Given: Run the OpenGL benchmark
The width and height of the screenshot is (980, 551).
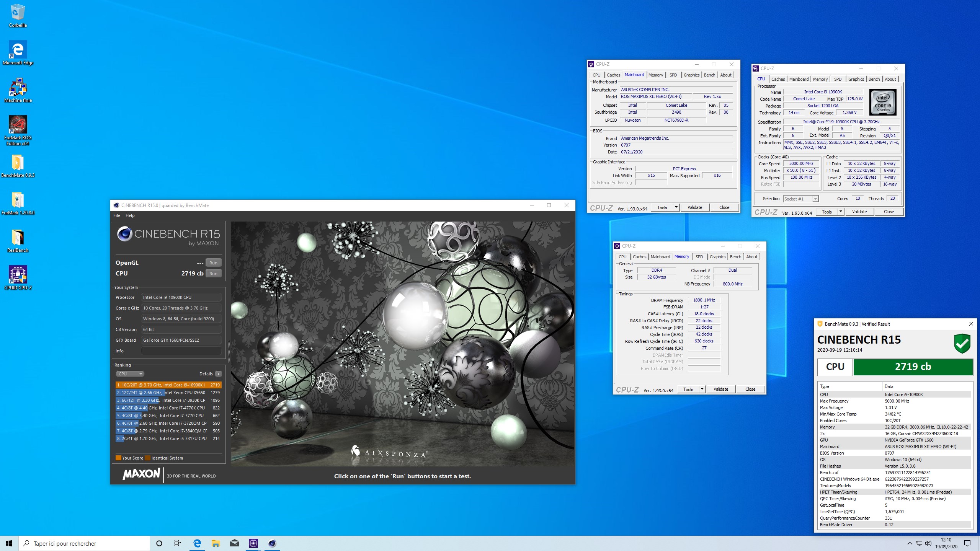Looking at the screenshot, I should (213, 263).
